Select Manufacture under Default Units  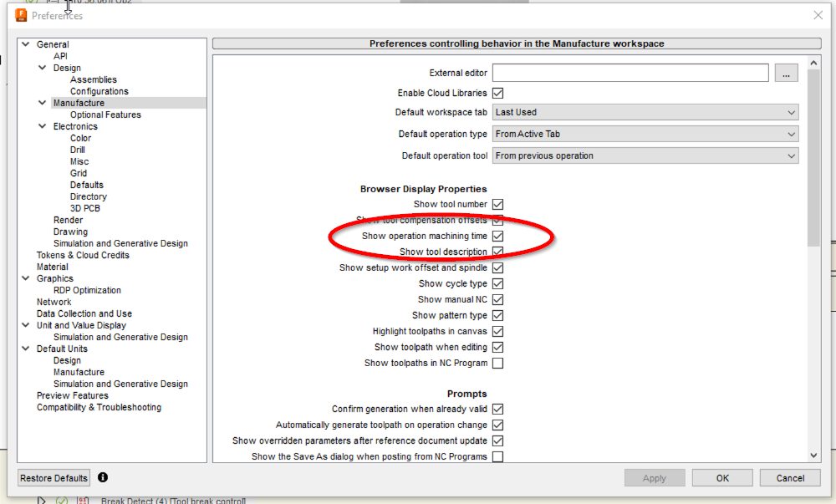coord(79,372)
